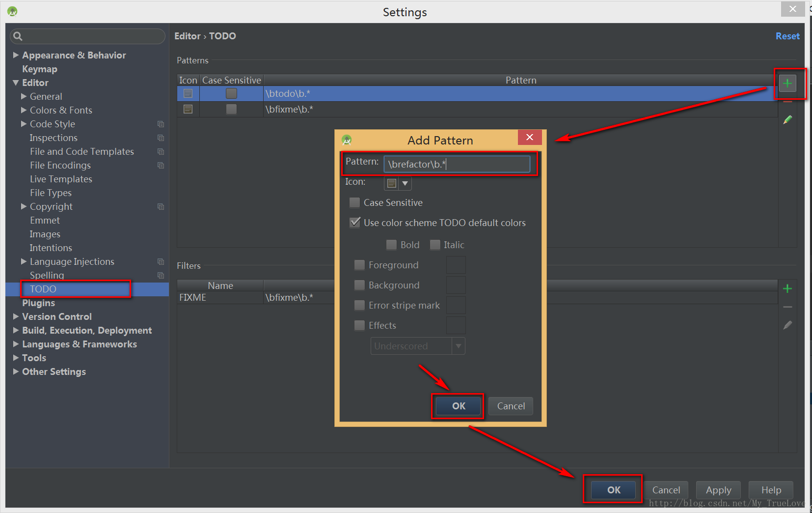Close the Add Pattern dialog

click(x=530, y=137)
